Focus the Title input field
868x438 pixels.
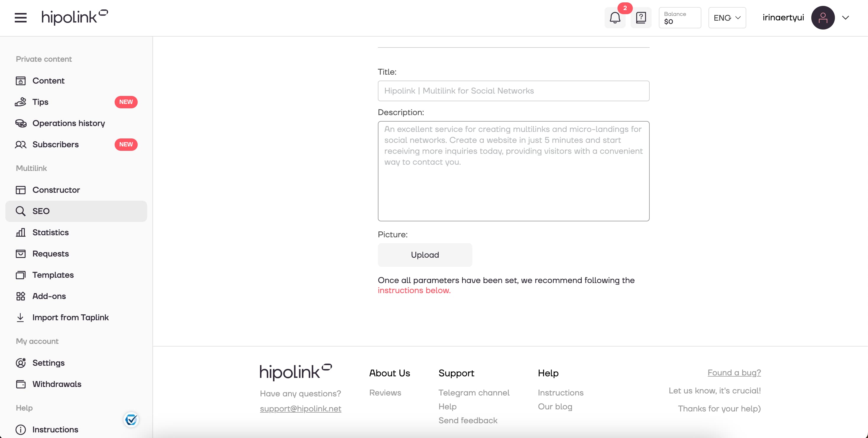click(513, 91)
